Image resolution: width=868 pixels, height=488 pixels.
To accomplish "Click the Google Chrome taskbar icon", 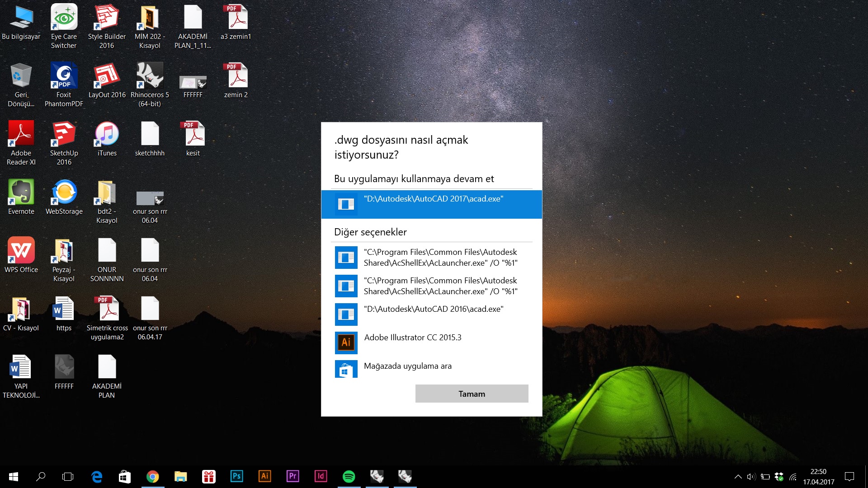I will [153, 476].
